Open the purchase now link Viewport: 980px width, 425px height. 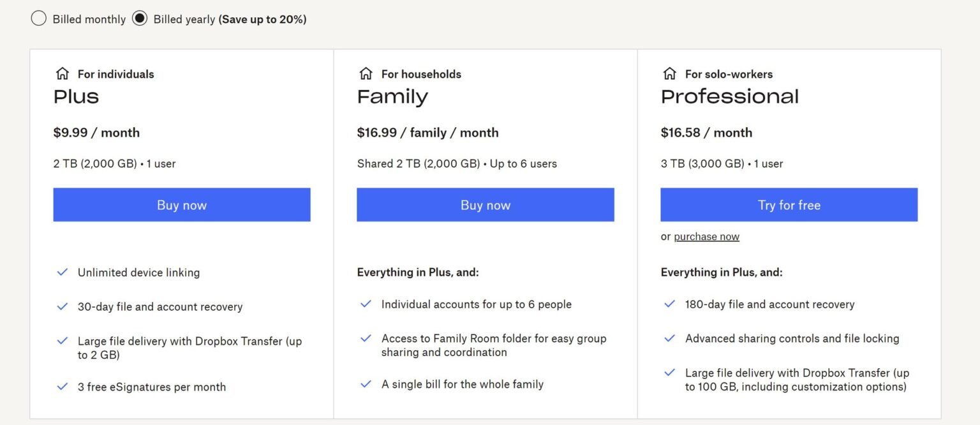[707, 236]
